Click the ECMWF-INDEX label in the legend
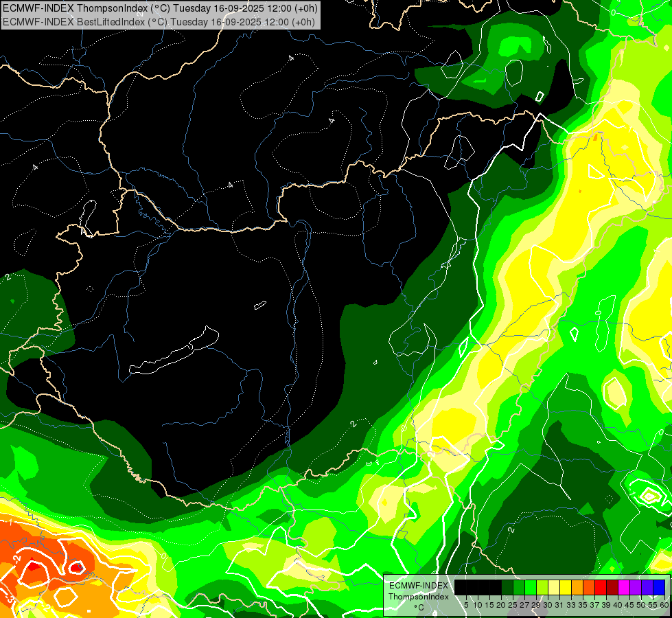Image resolution: width=672 pixels, height=618 pixels. click(x=418, y=586)
